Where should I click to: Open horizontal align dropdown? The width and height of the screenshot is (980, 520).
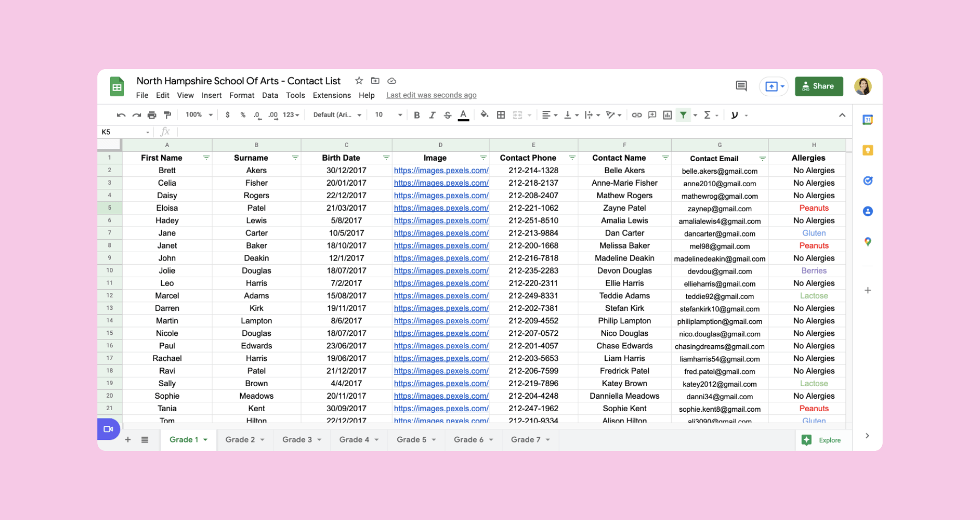(549, 115)
